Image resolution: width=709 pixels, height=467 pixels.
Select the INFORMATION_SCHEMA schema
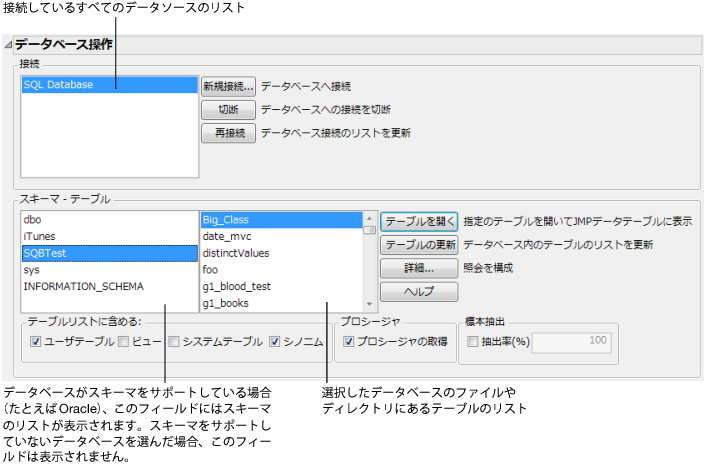(110, 287)
